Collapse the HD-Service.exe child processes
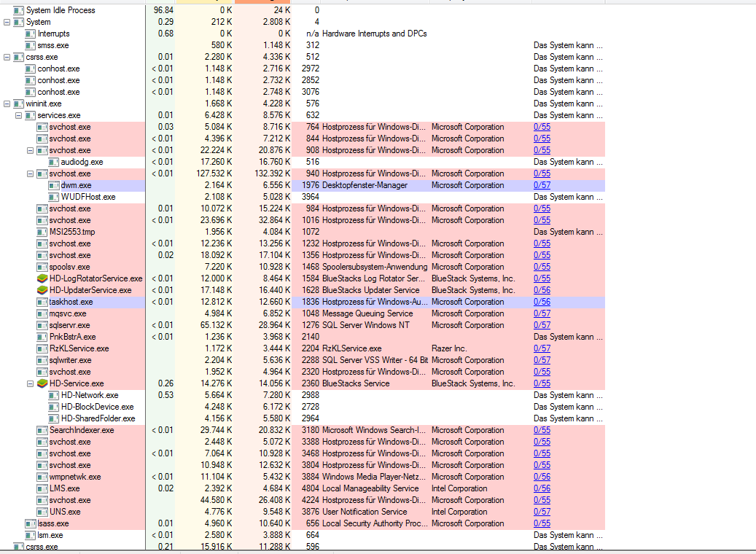This screenshot has height=554, width=756. [x=30, y=383]
